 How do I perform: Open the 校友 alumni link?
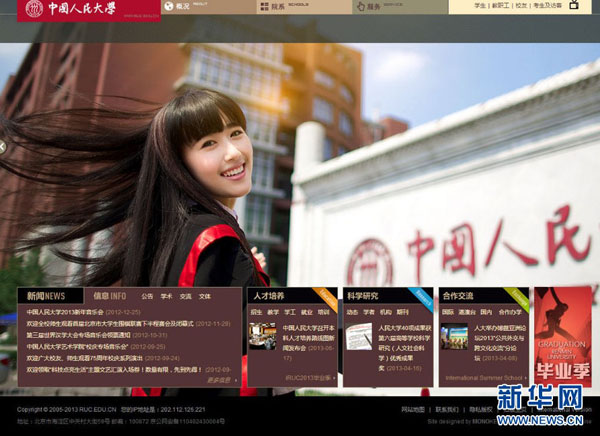[521, 6]
